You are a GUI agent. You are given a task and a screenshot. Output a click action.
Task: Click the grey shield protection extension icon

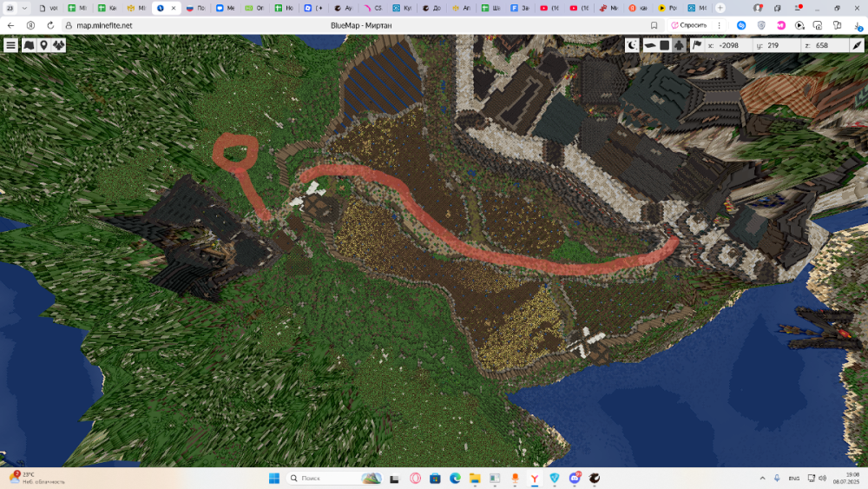click(x=761, y=25)
